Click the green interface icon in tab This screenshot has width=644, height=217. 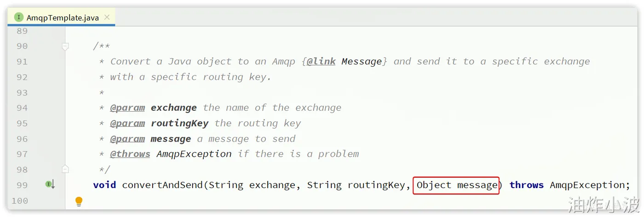point(18,17)
